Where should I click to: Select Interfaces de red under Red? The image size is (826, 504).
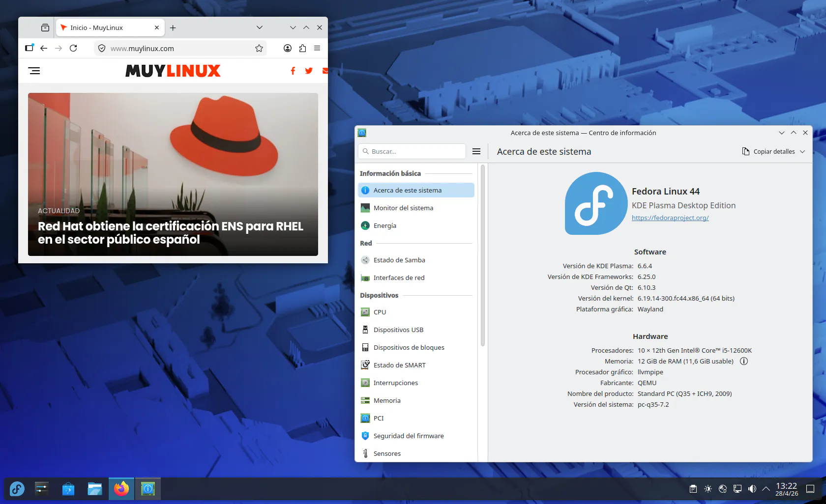pyautogui.click(x=399, y=278)
